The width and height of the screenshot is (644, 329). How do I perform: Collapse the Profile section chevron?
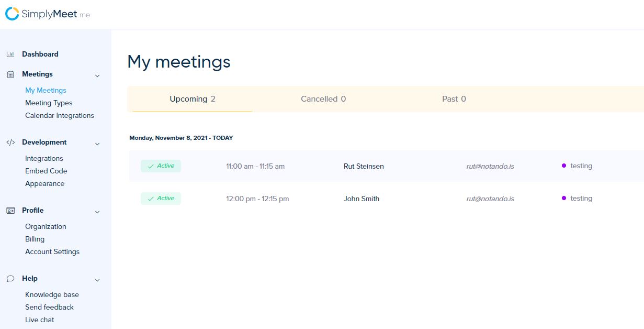97,212
